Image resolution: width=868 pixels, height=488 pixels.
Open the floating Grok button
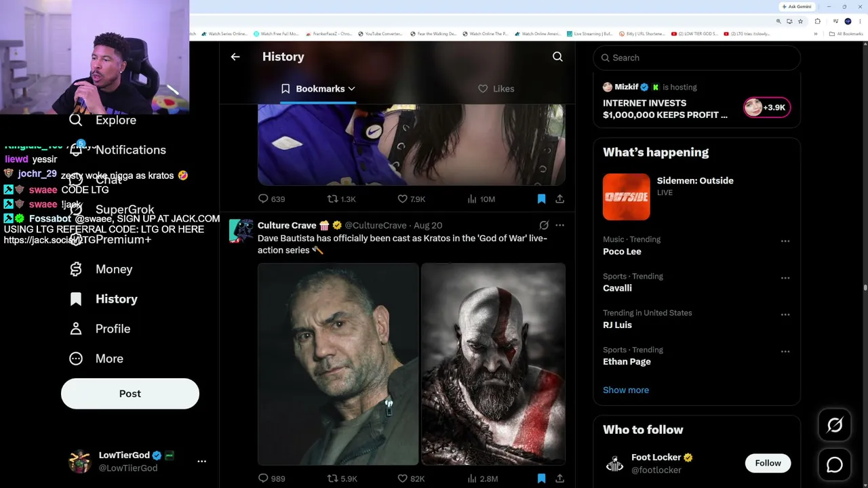(835, 425)
